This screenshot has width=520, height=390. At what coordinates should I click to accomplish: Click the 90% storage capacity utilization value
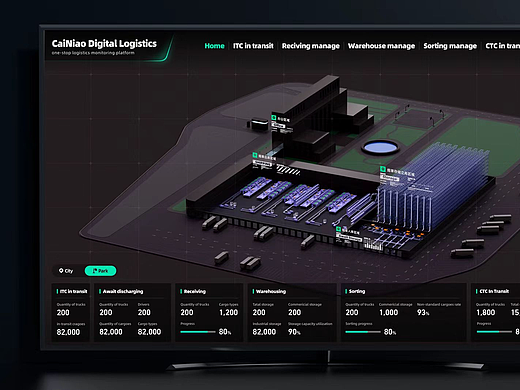pos(294,332)
